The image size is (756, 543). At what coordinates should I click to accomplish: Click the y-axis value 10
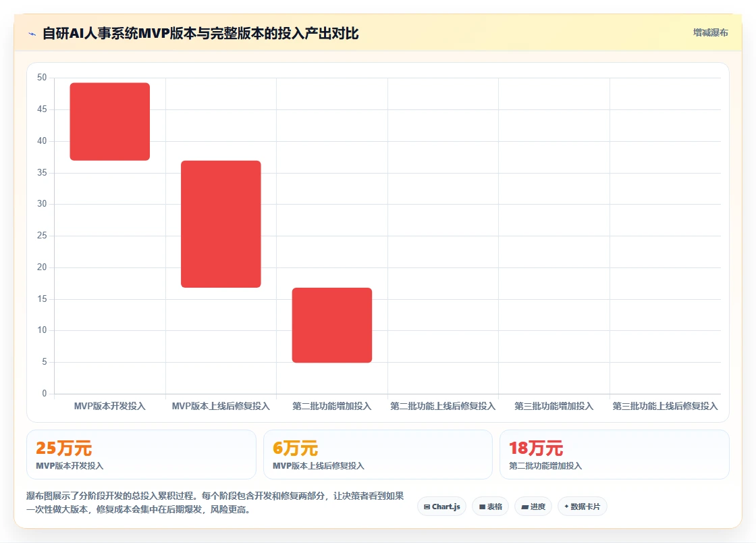coord(42,330)
